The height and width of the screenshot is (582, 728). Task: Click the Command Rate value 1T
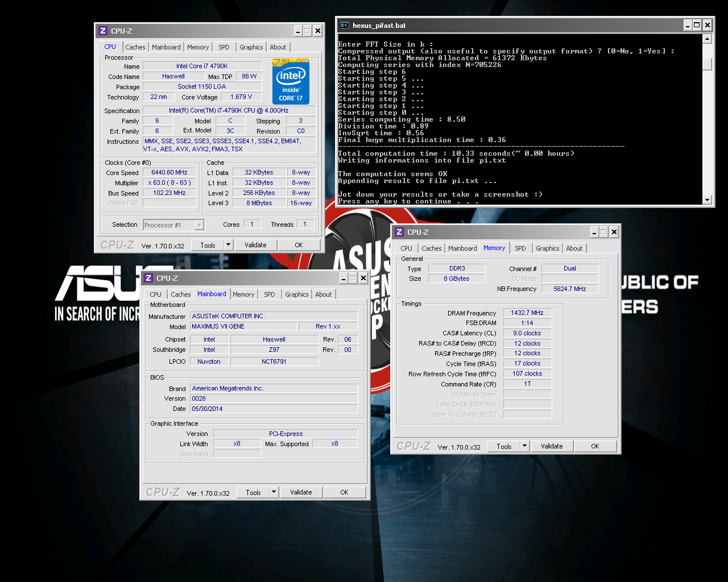pos(527,384)
